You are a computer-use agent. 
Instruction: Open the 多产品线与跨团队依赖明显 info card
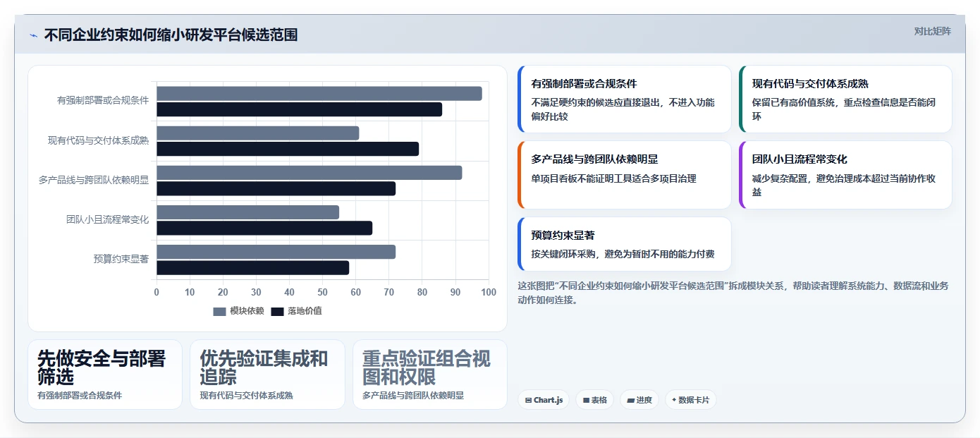[624, 175]
